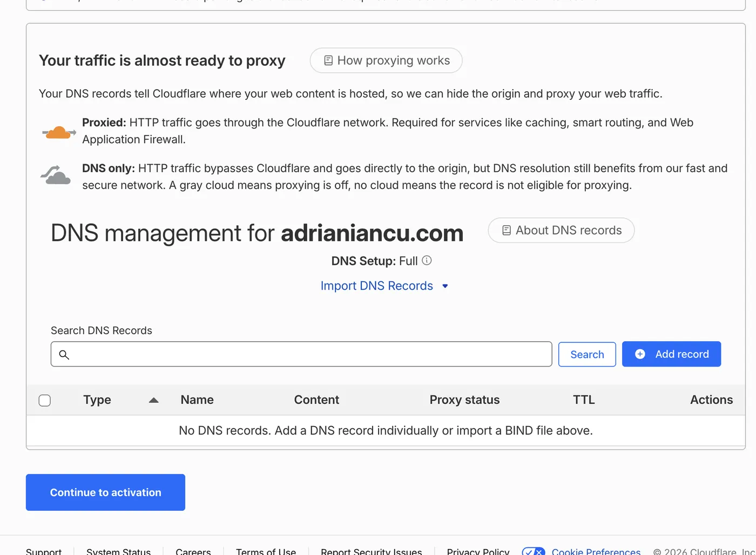
Task: Click the magnifier icon in search box
Action: (x=64, y=355)
